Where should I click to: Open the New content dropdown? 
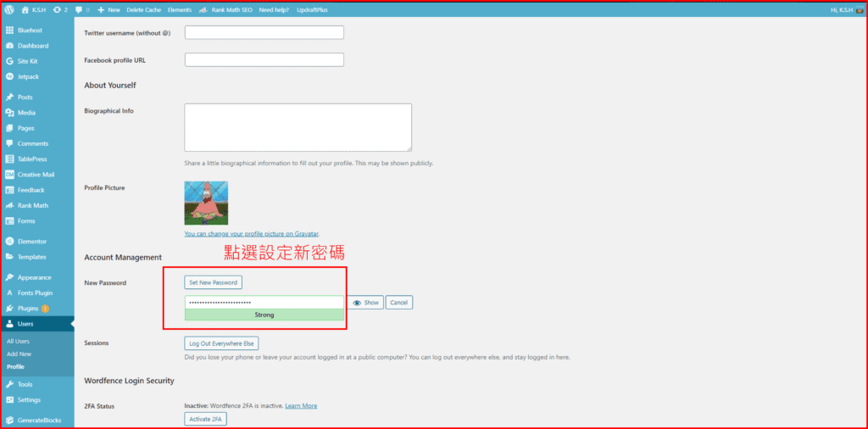click(x=108, y=9)
